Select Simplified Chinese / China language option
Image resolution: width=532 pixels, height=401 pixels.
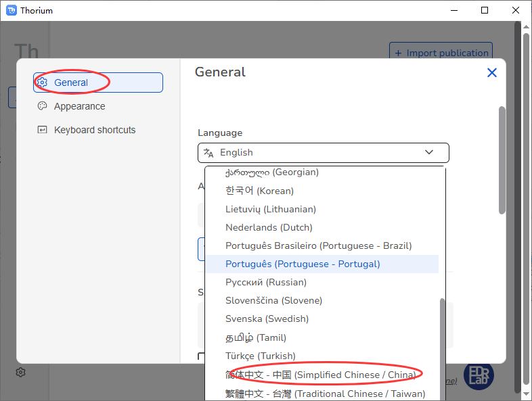pyautogui.click(x=320, y=375)
